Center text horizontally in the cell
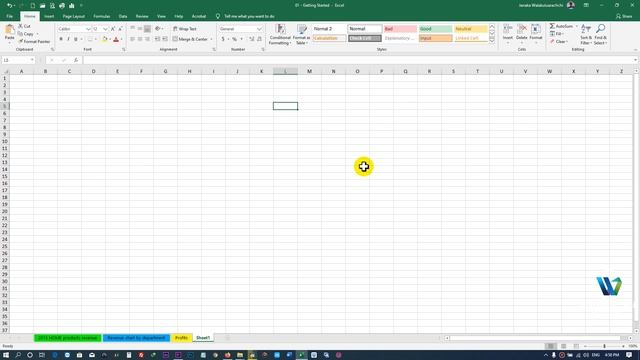The image size is (640, 360). pos(140,39)
